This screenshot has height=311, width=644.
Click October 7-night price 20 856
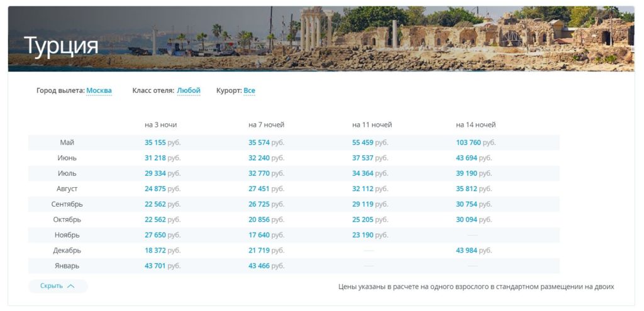(x=259, y=219)
